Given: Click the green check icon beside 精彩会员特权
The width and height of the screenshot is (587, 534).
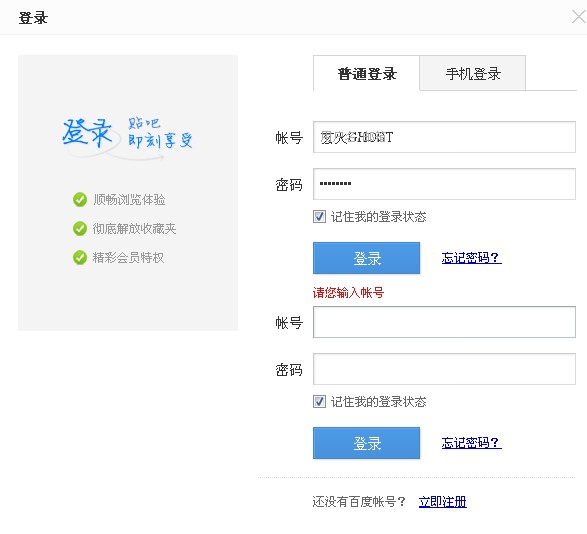Looking at the screenshot, I should coord(80,257).
